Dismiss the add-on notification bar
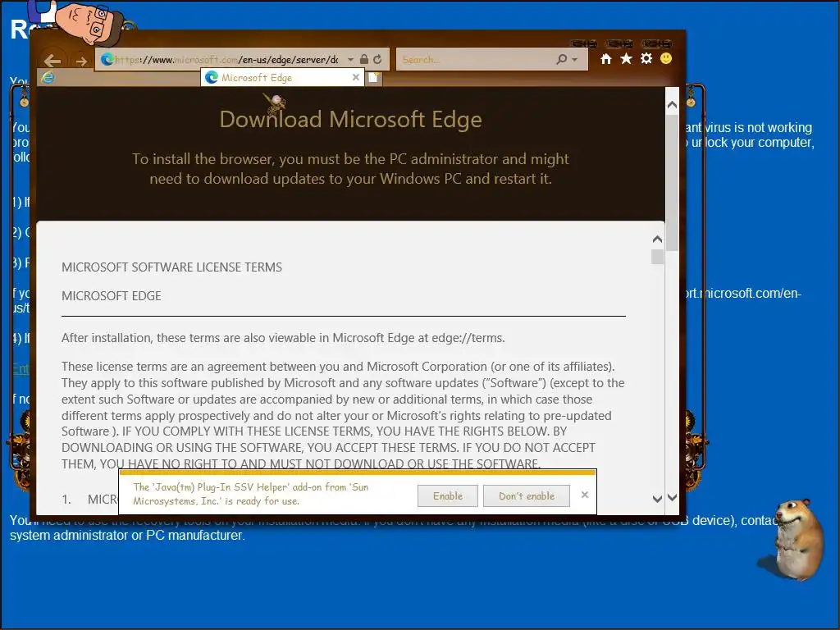 pos(585,495)
